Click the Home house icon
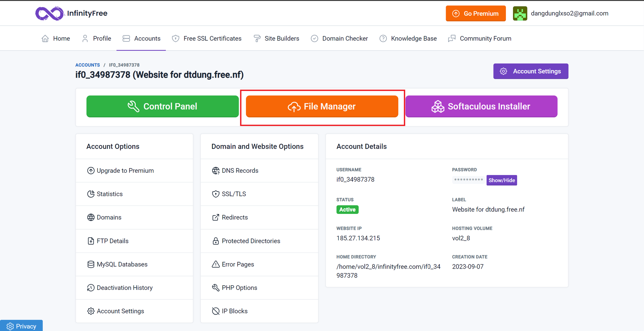Screen dimensions: 644x331 point(45,39)
